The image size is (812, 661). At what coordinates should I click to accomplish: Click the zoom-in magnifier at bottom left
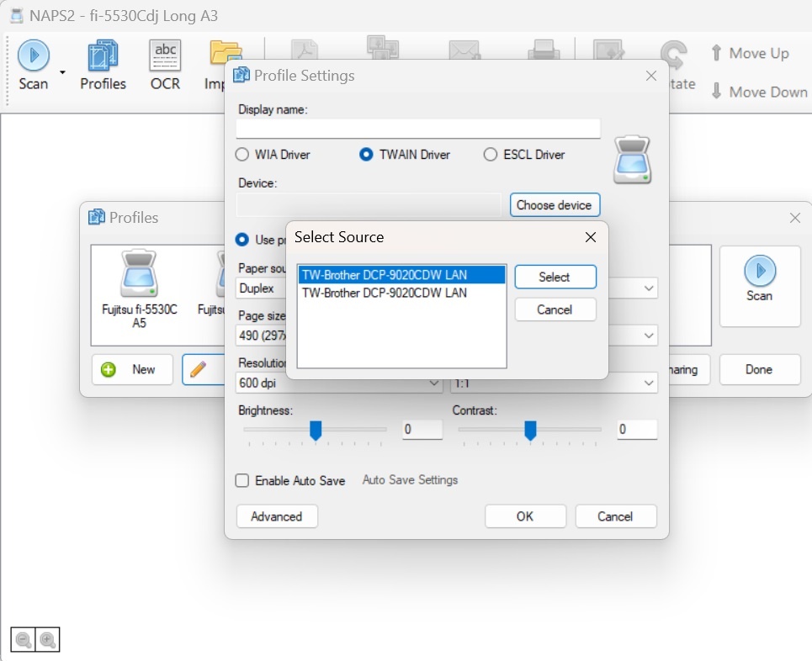pyautogui.click(x=48, y=640)
